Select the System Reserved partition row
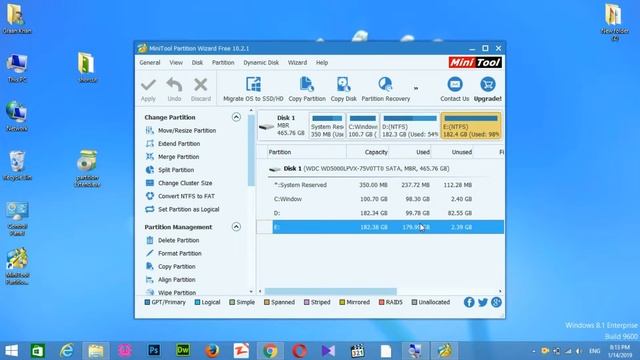 point(380,185)
